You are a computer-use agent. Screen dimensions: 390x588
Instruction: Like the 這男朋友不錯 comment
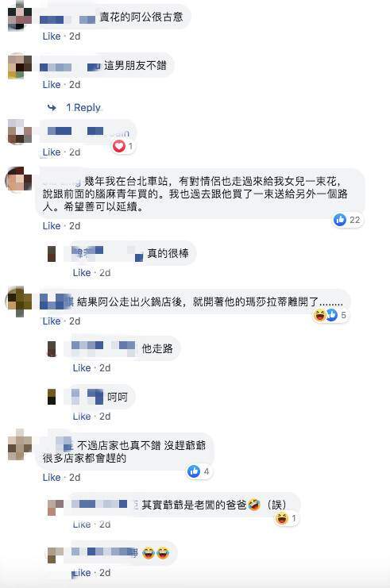pyautogui.click(x=52, y=85)
